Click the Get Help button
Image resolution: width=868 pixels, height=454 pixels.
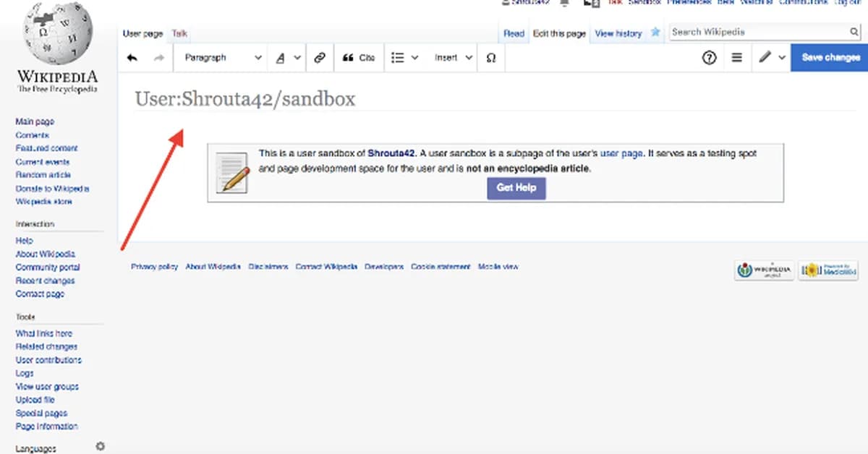(x=516, y=188)
